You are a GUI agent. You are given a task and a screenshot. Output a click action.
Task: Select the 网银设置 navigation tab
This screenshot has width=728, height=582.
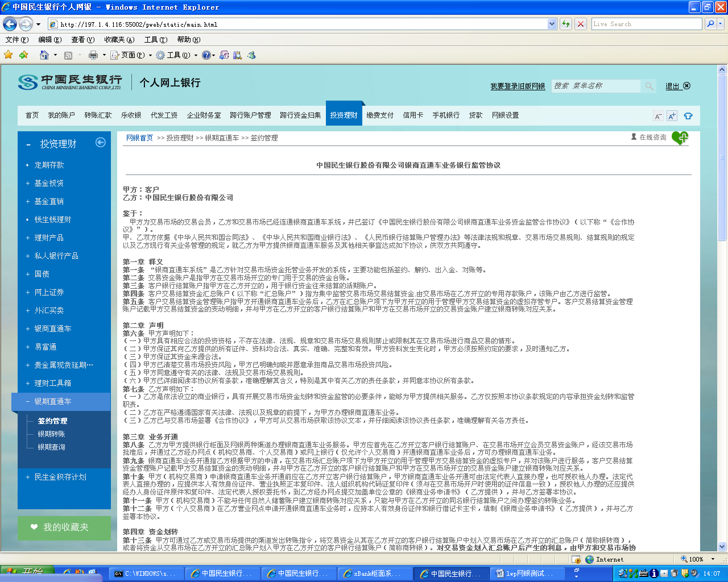point(505,115)
